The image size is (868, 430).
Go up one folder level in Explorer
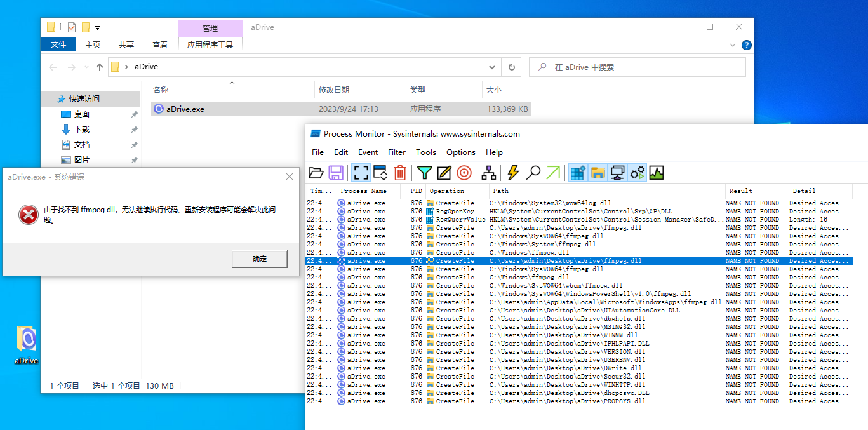[x=100, y=67]
